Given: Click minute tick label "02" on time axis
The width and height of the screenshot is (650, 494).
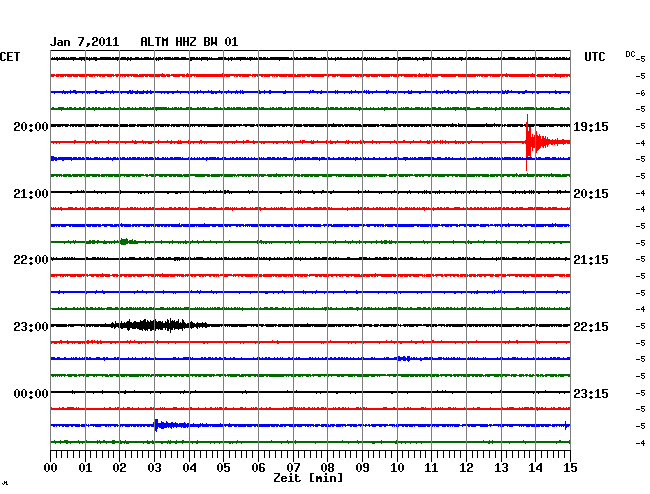Looking at the screenshot, I should (x=119, y=468).
